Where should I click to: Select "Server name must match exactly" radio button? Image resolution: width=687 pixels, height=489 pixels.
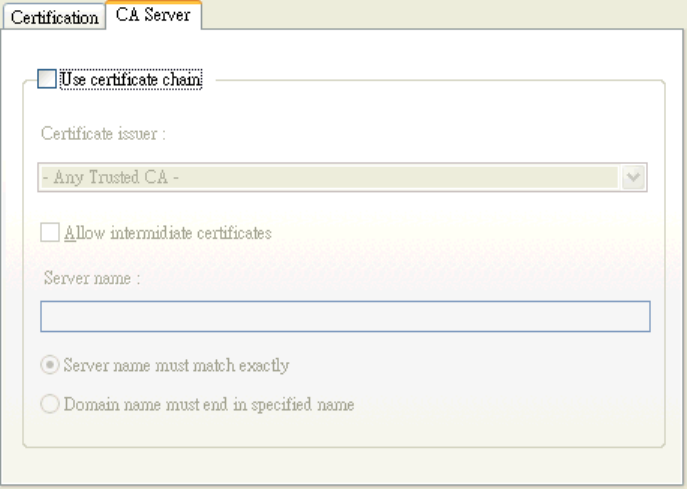(x=49, y=365)
